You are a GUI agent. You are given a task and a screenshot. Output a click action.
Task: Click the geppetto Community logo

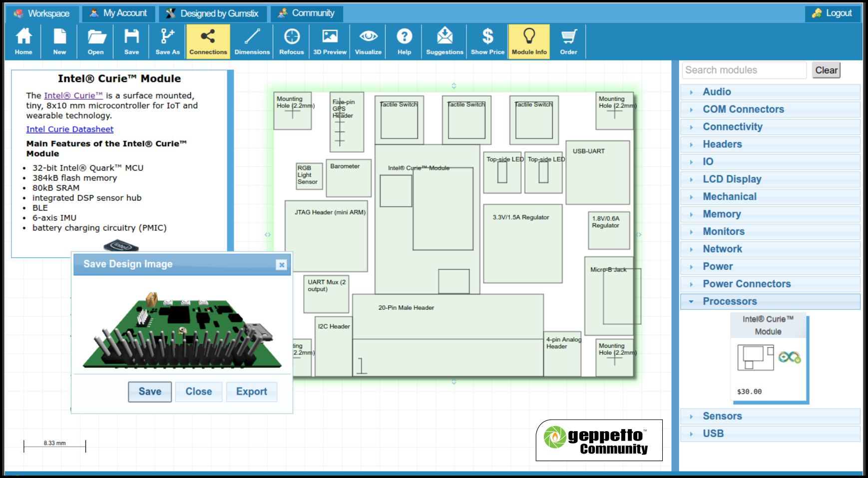pyautogui.click(x=599, y=440)
